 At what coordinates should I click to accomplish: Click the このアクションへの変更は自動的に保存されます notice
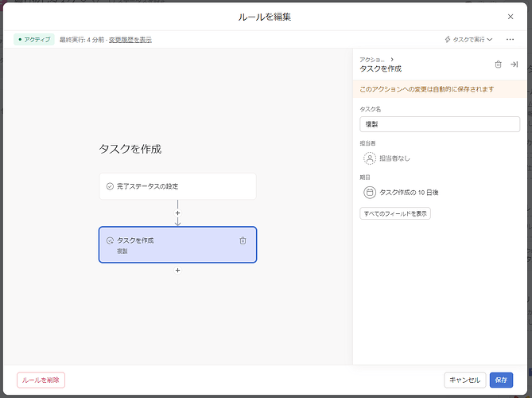[440, 89]
